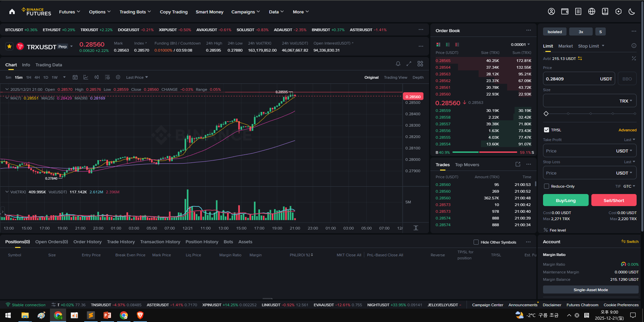The image size is (644, 322).
Task: Open the TIF GTC dropdown
Action: coord(629,186)
